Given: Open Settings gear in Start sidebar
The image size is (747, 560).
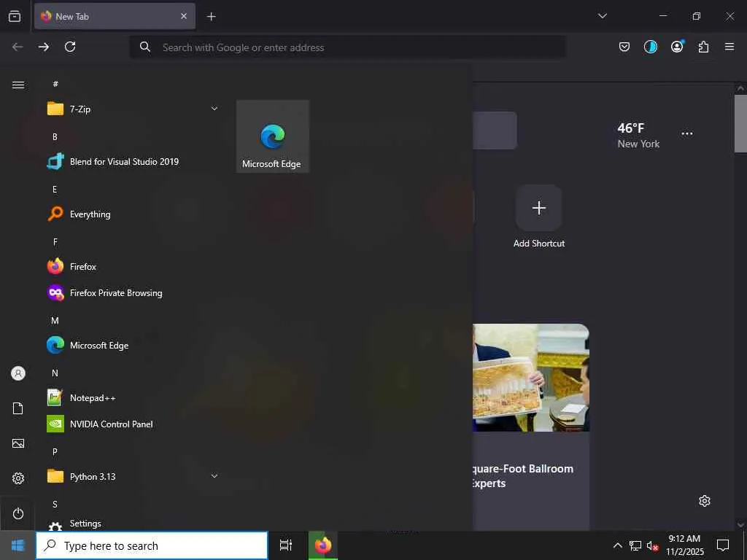Looking at the screenshot, I should [18, 478].
